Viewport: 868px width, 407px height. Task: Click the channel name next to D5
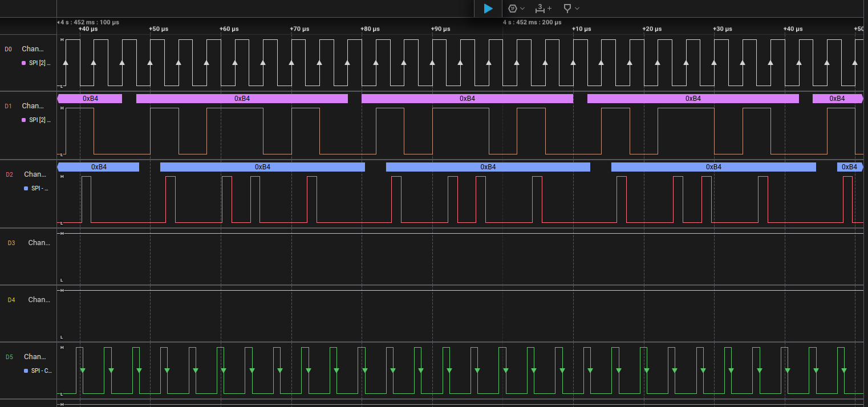tap(35, 357)
